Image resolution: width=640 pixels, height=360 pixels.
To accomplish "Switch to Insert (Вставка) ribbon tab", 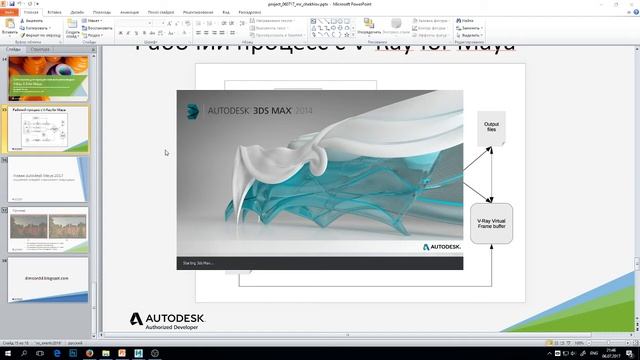I will pos(54,12).
